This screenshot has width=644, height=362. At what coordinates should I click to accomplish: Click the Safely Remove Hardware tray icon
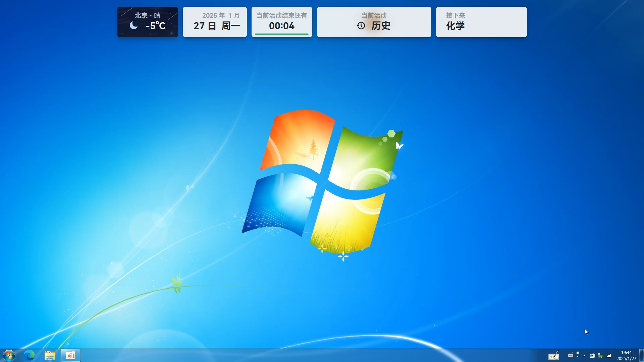click(x=600, y=356)
